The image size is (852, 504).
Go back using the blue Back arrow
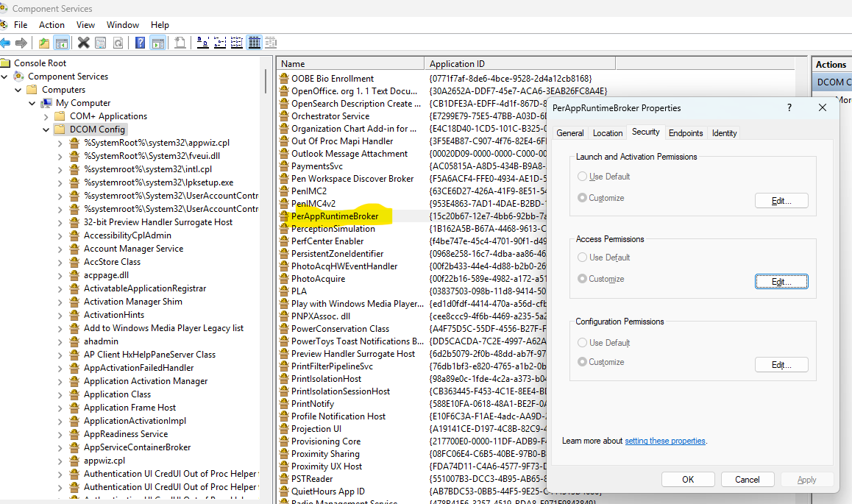[x=5, y=43]
